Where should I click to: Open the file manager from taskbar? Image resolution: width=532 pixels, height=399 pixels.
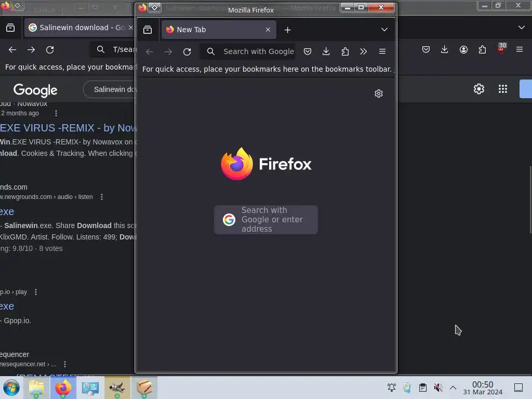tap(36, 388)
